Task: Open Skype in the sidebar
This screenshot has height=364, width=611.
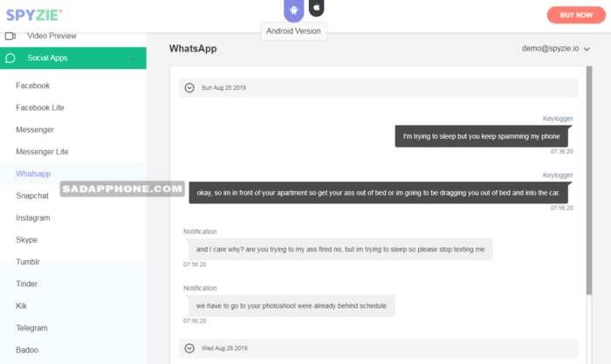Action: click(27, 240)
